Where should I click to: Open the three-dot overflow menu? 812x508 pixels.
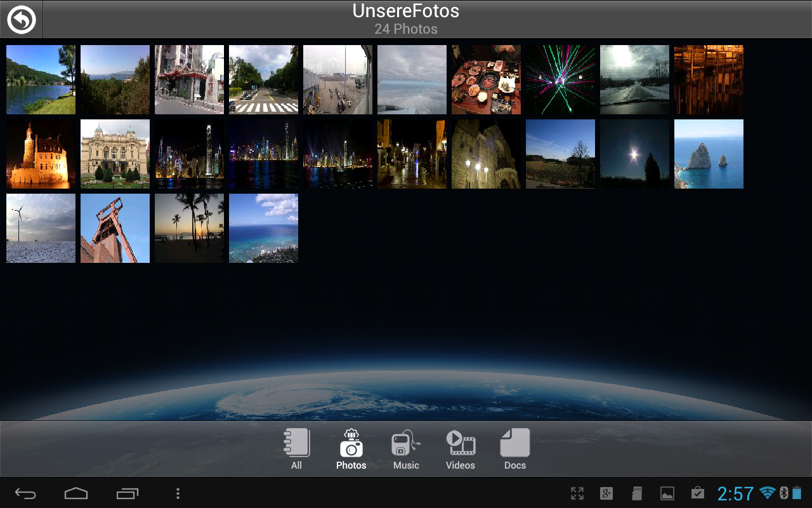click(x=178, y=493)
